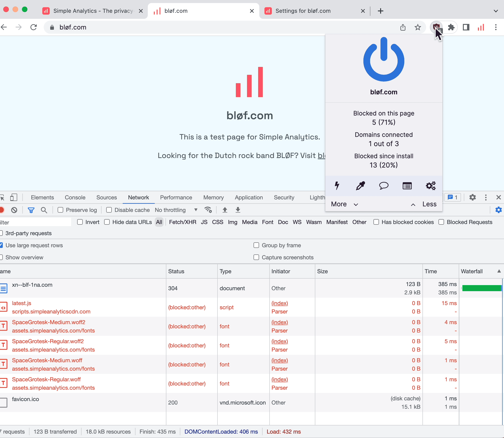504x438 pixels.
Task: Open the uBlock dashboard gears icon
Action: 431,186
